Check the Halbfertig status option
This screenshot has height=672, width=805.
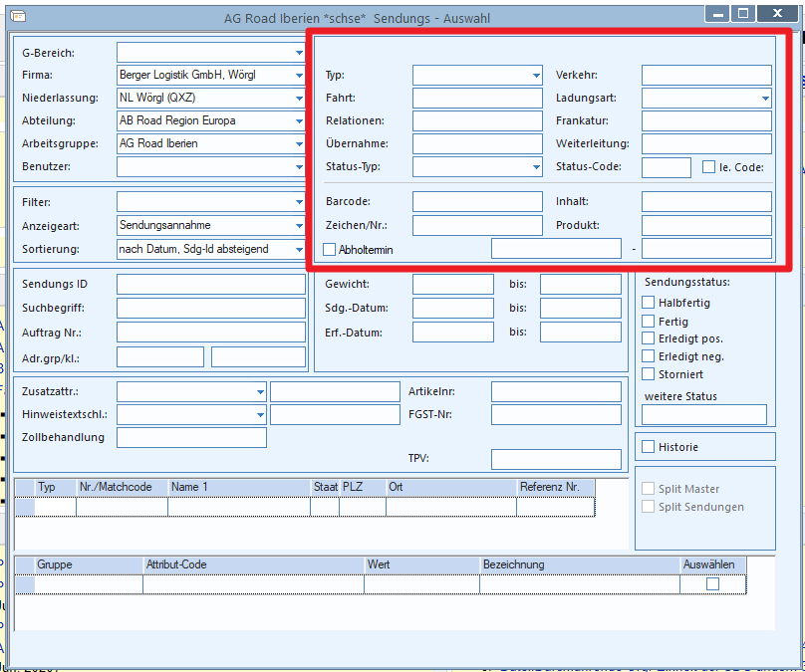[x=648, y=302]
